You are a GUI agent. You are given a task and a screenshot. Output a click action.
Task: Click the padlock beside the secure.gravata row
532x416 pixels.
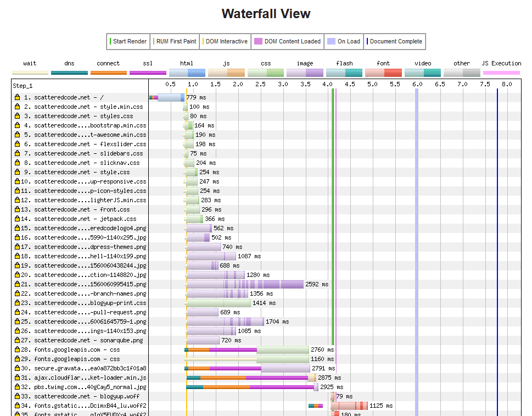point(16,368)
